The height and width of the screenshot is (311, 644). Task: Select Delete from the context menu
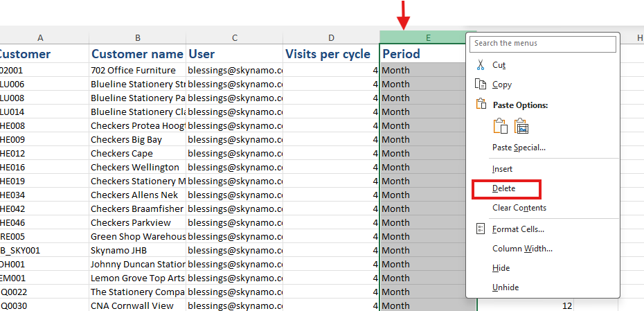point(504,188)
